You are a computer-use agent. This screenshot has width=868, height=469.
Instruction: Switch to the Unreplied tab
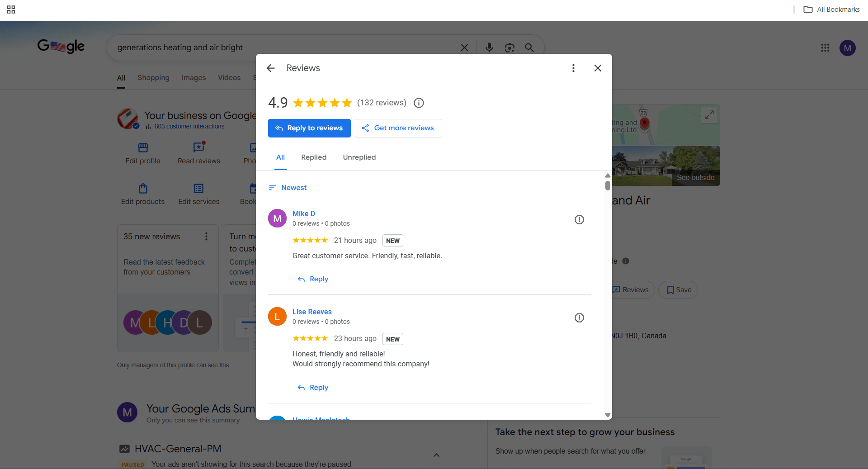point(359,157)
